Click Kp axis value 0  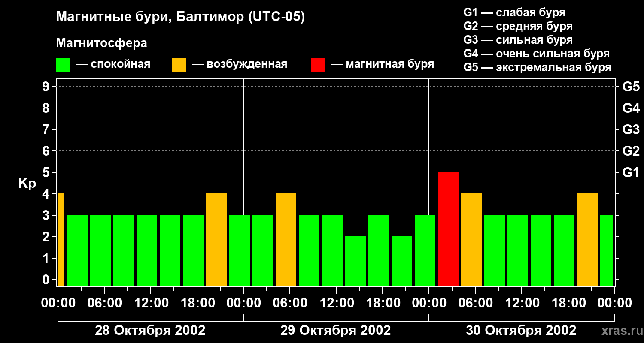[x=47, y=280]
